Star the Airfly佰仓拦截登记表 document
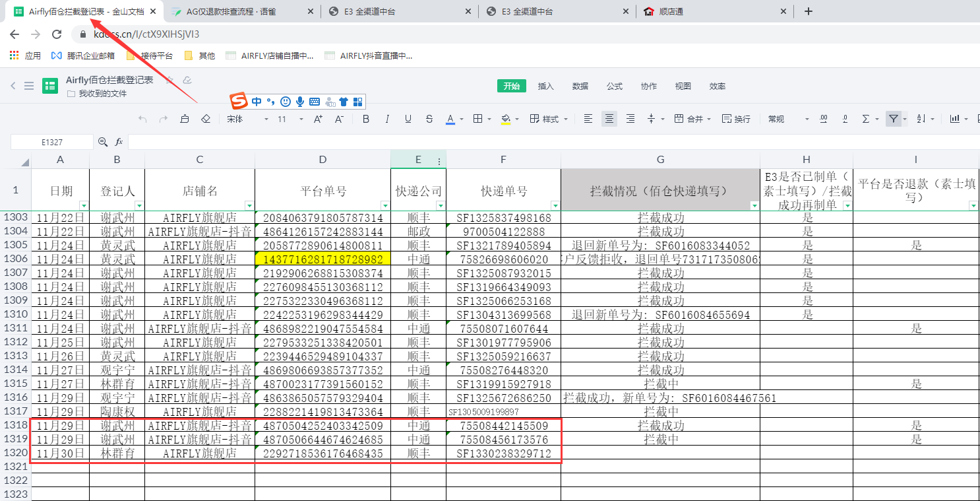980x501 pixels. 169,80
